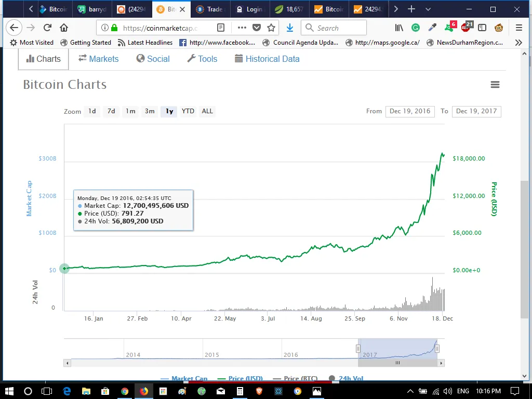Set chart zoom to 3m

pos(150,111)
